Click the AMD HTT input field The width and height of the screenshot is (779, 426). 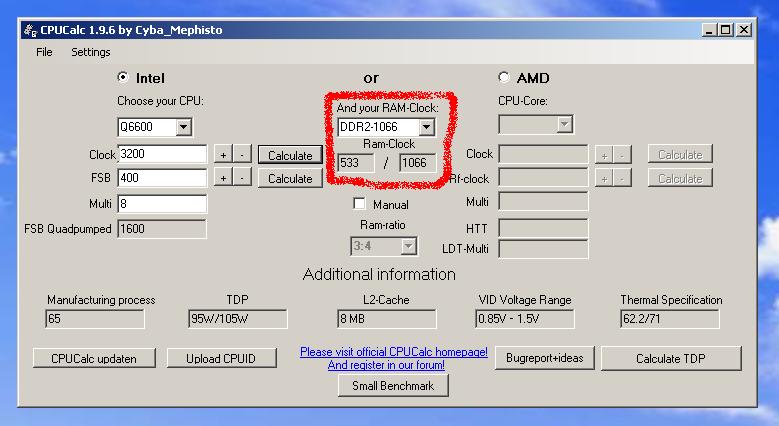[544, 228]
